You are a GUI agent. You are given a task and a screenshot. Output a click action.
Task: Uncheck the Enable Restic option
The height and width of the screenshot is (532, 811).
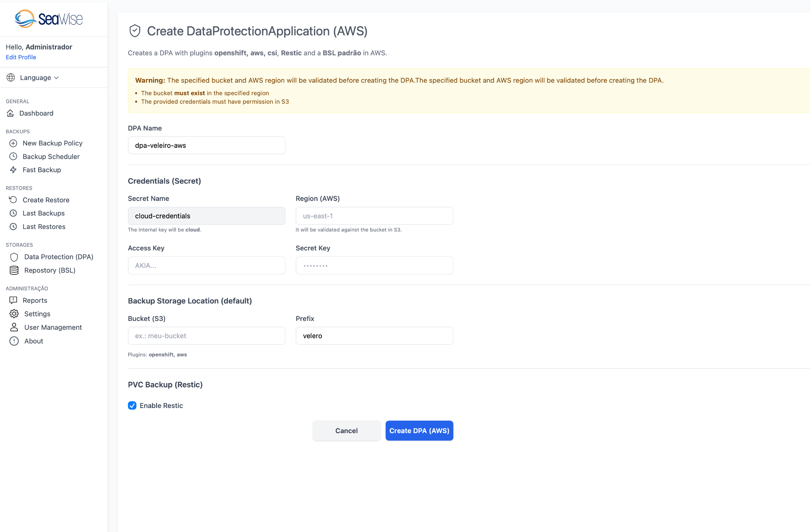click(132, 405)
